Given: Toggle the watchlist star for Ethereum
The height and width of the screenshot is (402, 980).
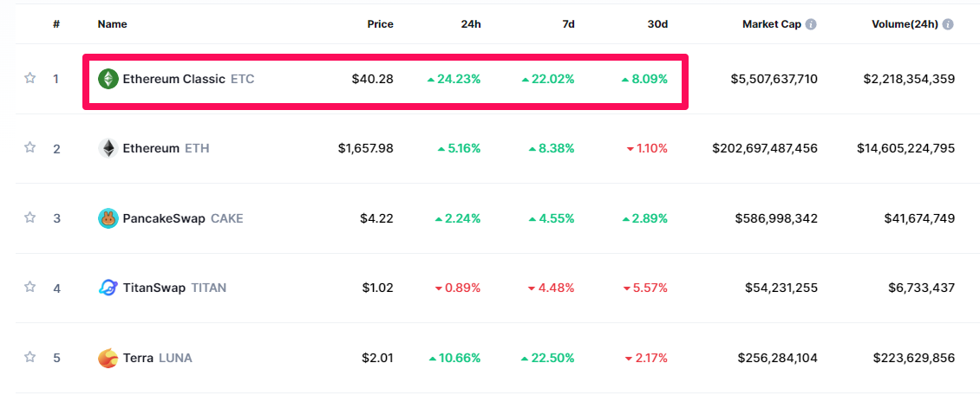Looking at the screenshot, I should tap(30, 147).
